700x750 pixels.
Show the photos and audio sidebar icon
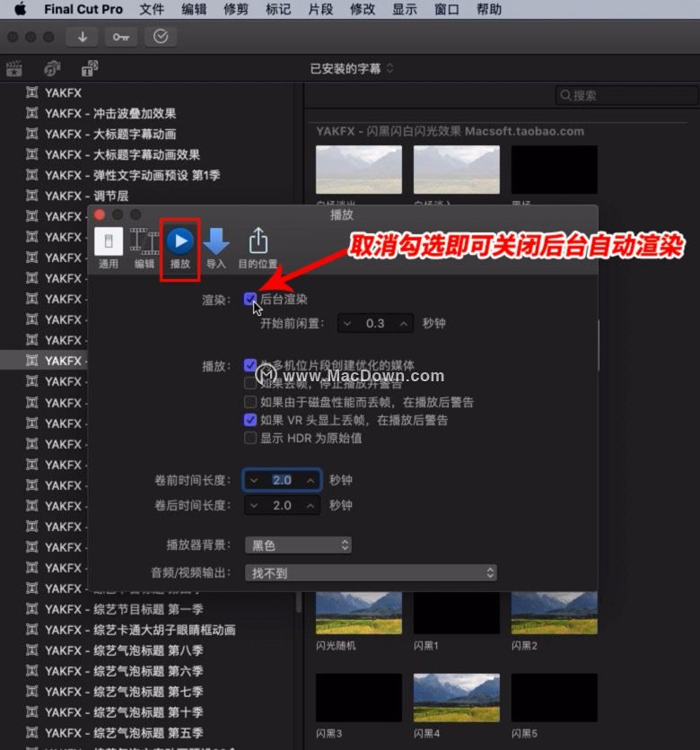tap(52, 69)
